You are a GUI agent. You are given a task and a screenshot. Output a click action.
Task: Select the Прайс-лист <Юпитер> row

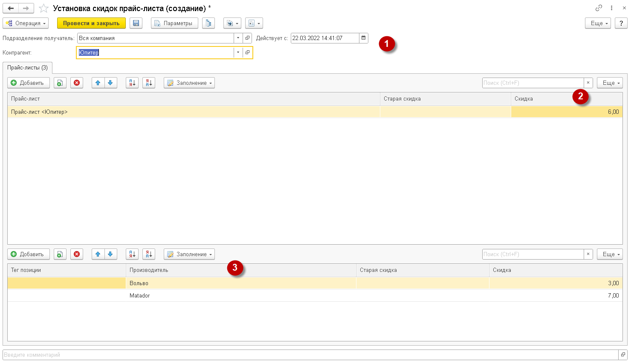coord(315,112)
